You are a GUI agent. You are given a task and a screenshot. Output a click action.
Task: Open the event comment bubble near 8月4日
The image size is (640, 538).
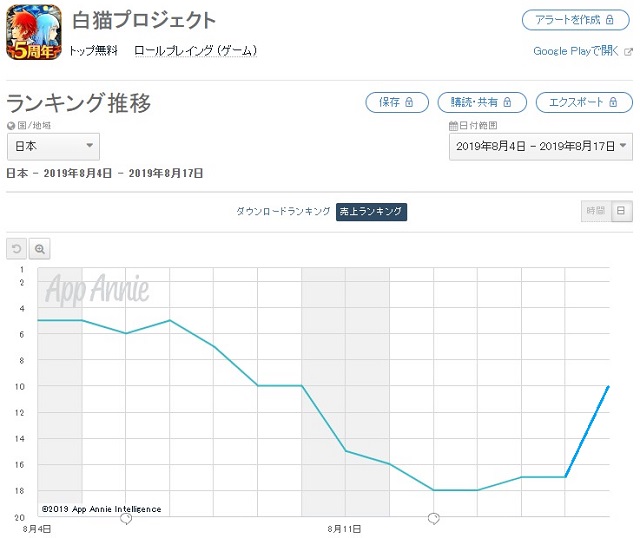[x=126, y=519]
